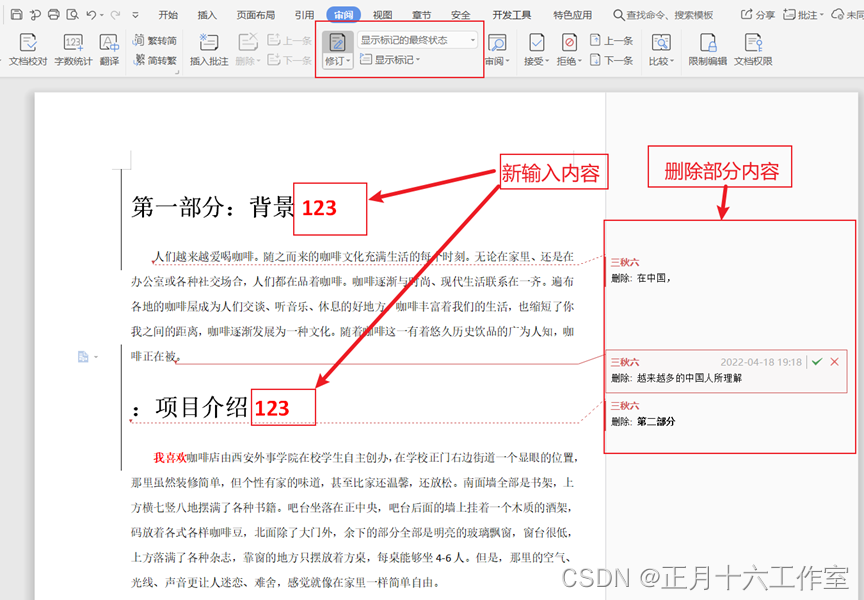Click the heading 项目介绍
Image resolution: width=864 pixels, height=600 pixels.
(201, 408)
